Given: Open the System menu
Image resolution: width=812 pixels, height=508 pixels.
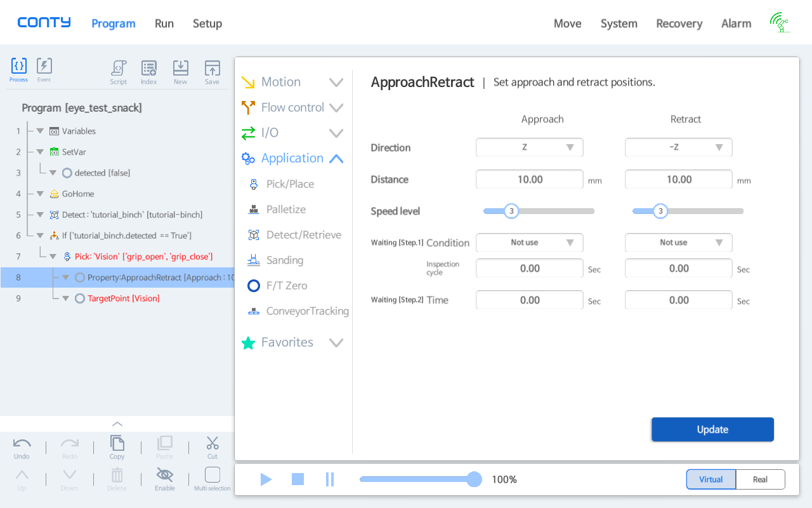Looking at the screenshot, I should 619,23.
